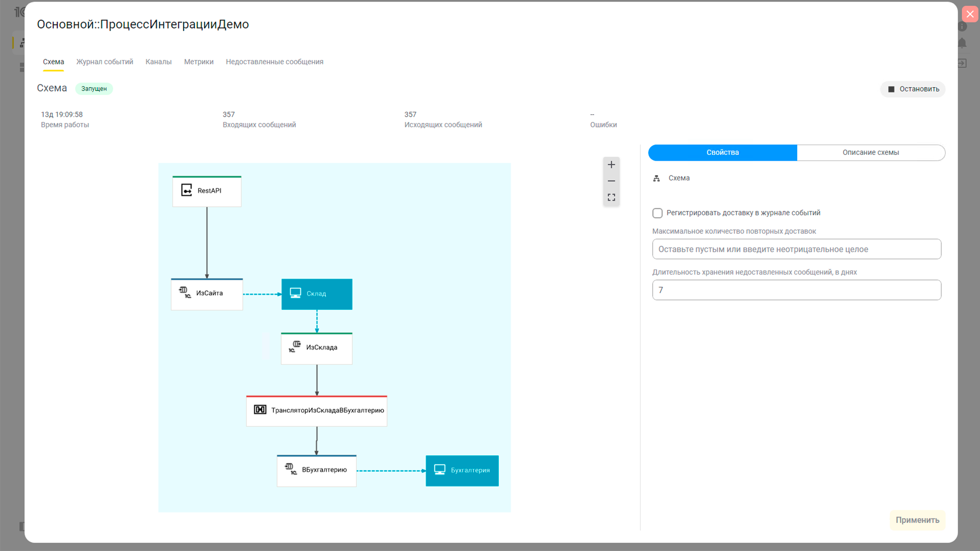
Task: Focus the maximum redelivery count field
Action: (x=796, y=249)
